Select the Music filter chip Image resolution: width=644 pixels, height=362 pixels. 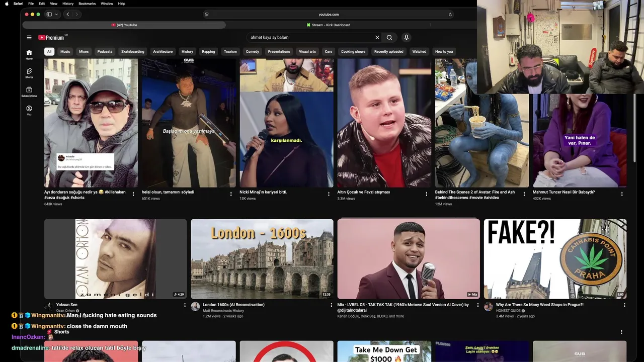point(65,51)
